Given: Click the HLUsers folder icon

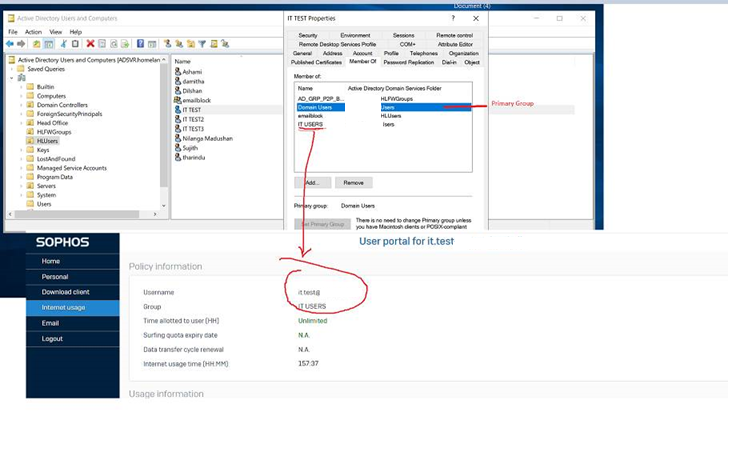Looking at the screenshot, I should click(30, 141).
